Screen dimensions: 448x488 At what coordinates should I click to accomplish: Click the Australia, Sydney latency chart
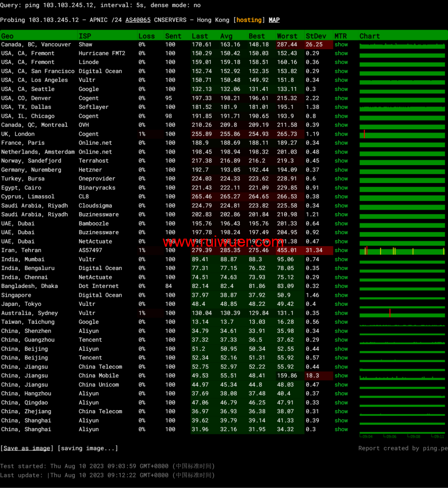(402, 313)
